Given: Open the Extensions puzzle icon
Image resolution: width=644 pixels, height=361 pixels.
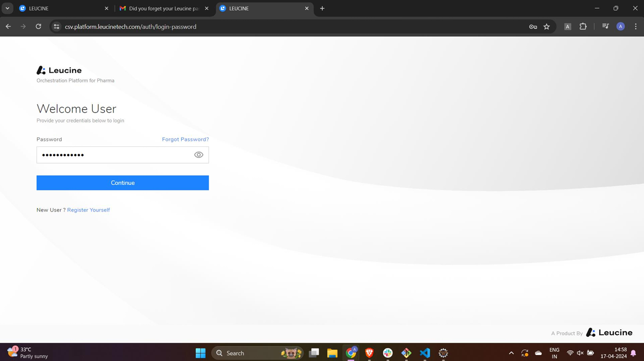Looking at the screenshot, I should pos(583,27).
